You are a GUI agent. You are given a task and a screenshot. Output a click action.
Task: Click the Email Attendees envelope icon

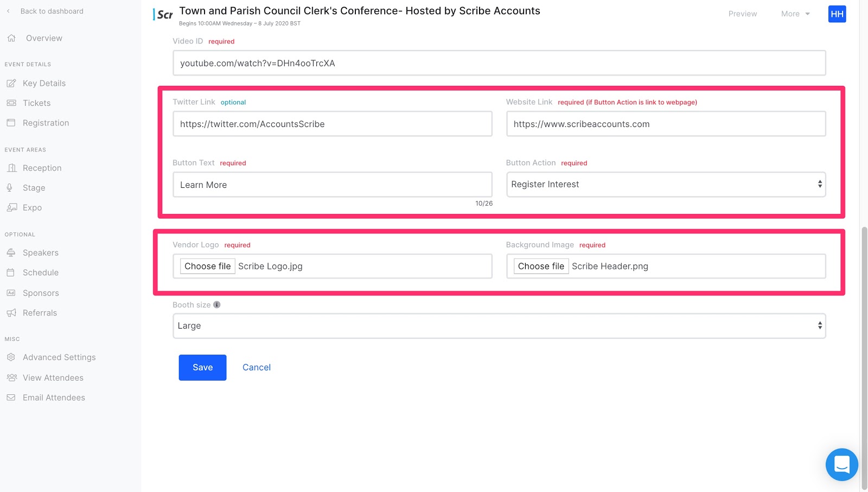(11, 398)
